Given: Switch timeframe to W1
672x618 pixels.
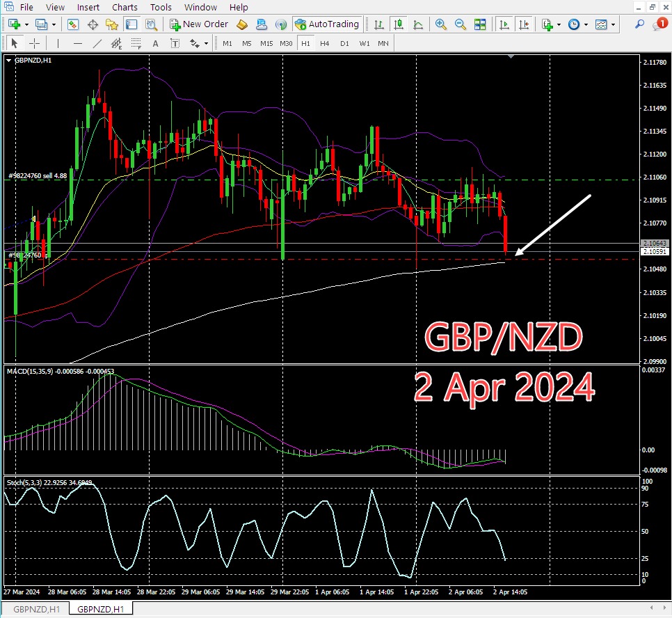Looking at the screenshot, I should (x=365, y=43).
